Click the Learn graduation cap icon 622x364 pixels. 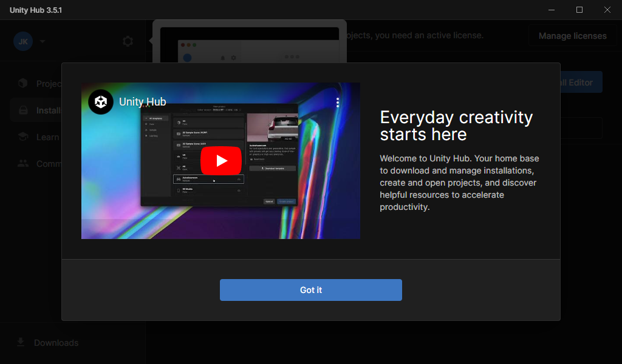[x=23, y=136]
